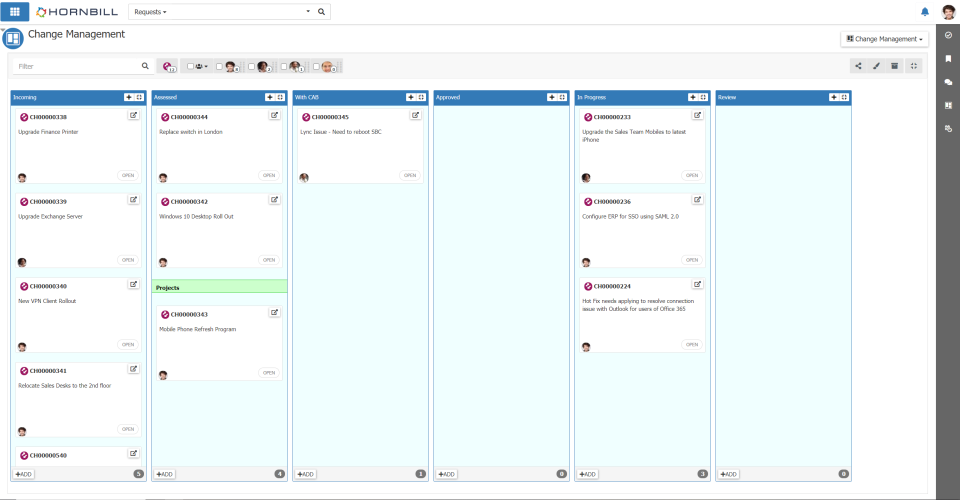Click the Hornbill logo
The image size is (960, 500).
77,12
